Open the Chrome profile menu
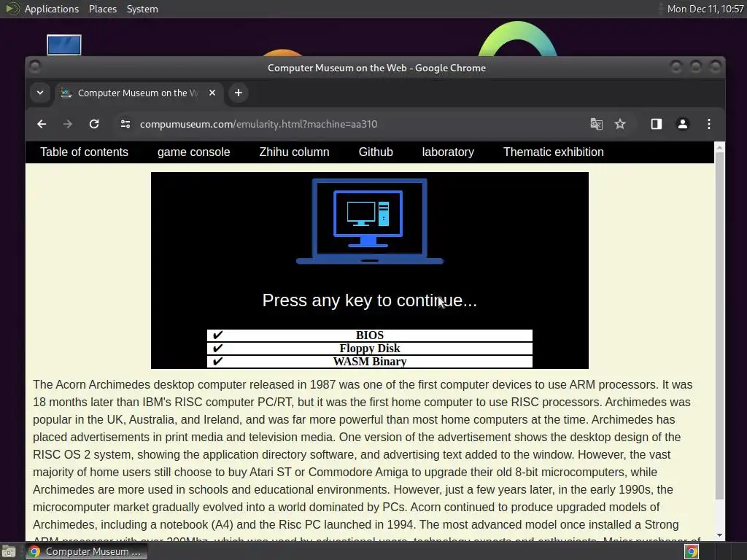The width and height of the screenshot is (747, 560). tap(683, 124)
